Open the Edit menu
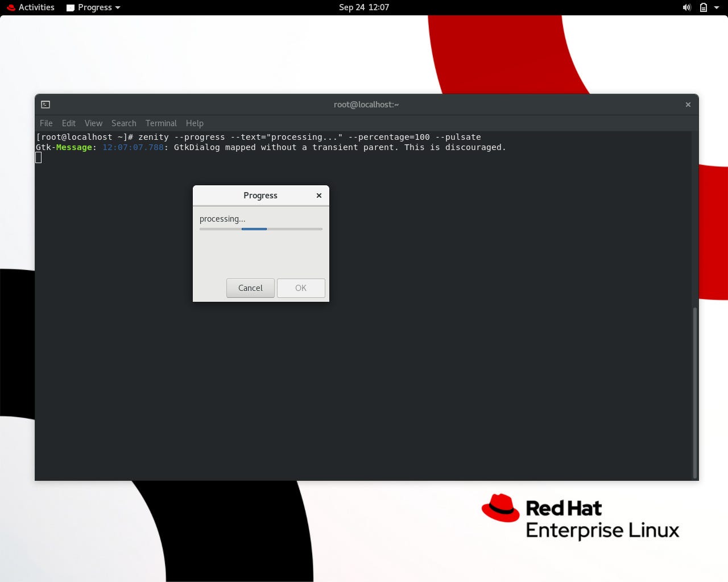Screen dimensions: 728x582 pyautogui.click(x=68, y=123)
